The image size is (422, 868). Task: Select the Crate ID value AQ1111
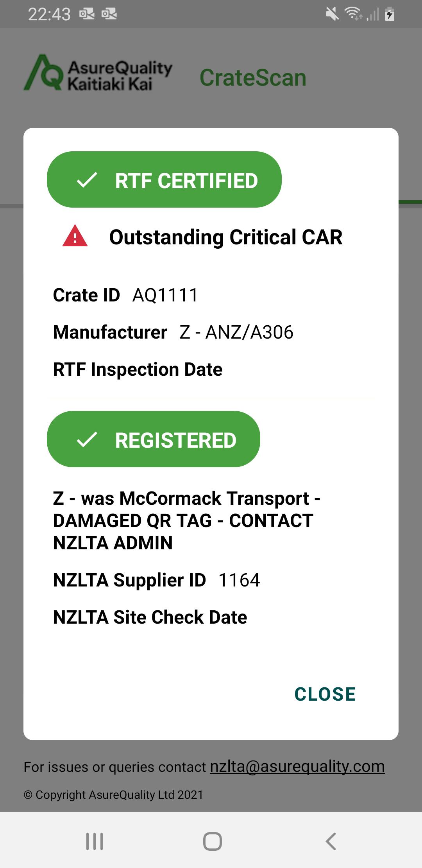point(165,295)
